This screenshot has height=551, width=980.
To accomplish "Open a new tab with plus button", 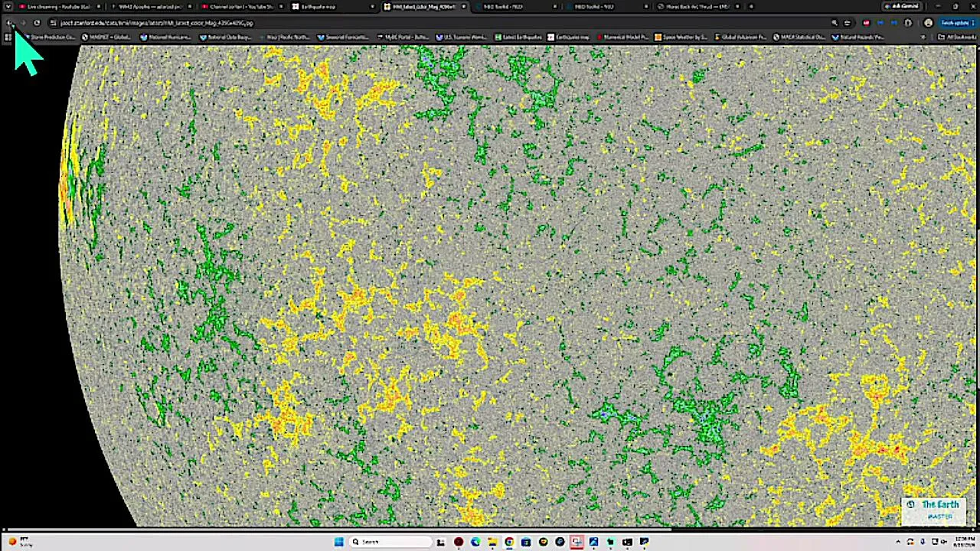I will click(x=751, y=7).
